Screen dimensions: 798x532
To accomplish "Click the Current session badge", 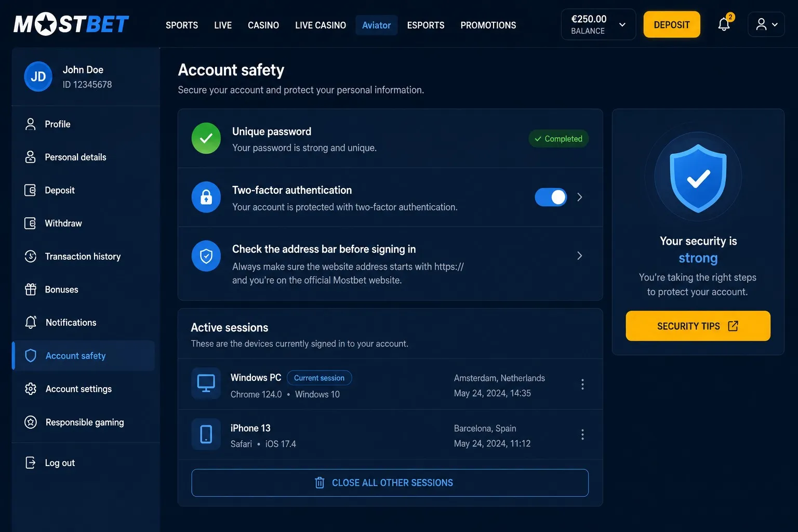I will click(320, 378).
